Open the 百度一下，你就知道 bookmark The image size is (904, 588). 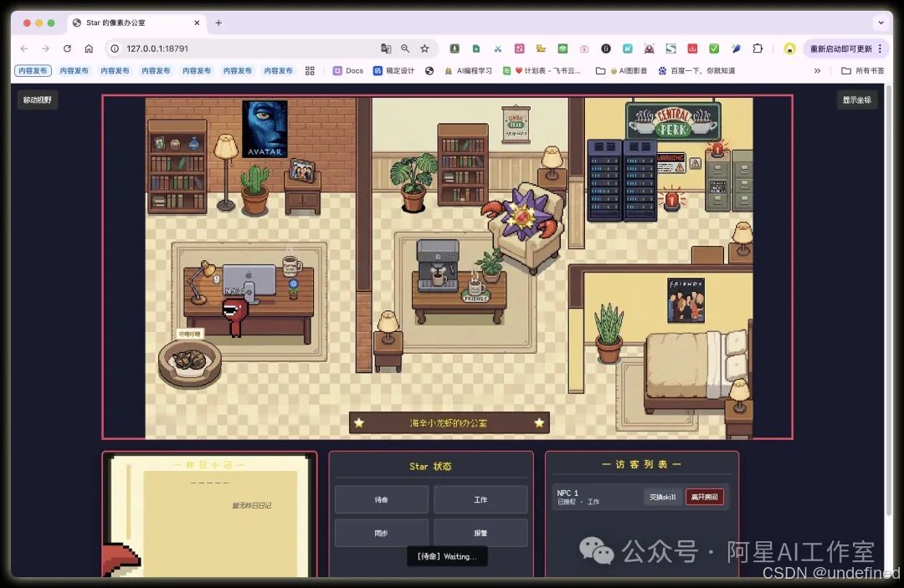point(696,71)
